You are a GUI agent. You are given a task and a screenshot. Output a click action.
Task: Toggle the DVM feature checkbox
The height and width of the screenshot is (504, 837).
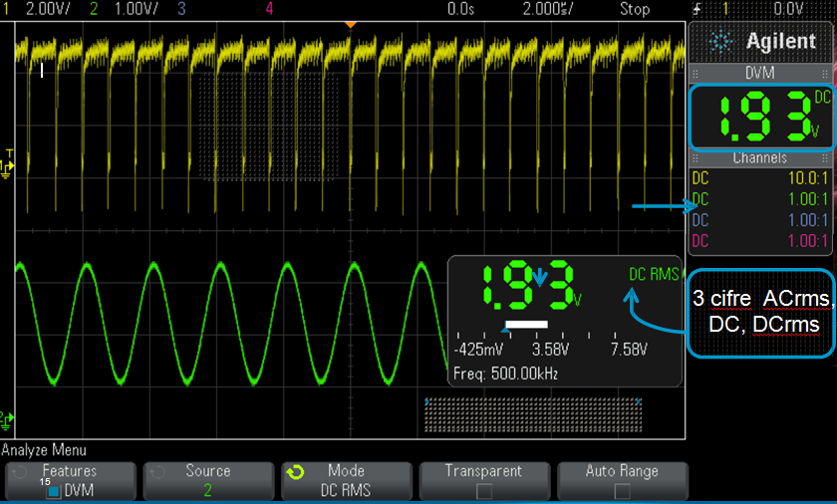54,490
